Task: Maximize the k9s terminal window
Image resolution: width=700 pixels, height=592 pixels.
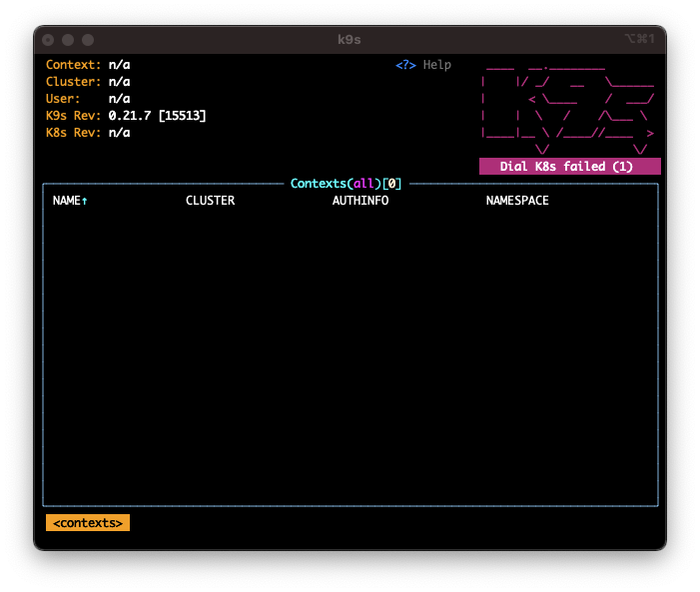Action: click(88, 39)
